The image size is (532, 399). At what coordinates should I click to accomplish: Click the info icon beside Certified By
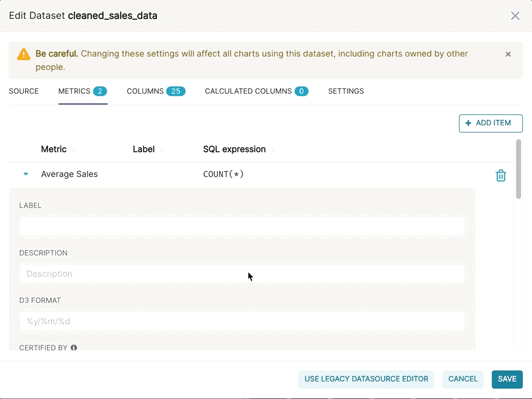pyautogui.click(x=74, y=348)
